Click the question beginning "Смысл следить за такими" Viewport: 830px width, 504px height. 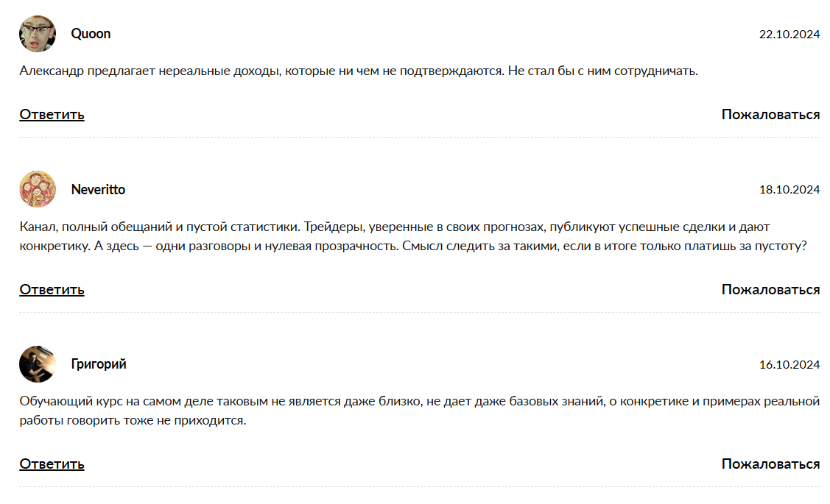[x=604, y=246]
